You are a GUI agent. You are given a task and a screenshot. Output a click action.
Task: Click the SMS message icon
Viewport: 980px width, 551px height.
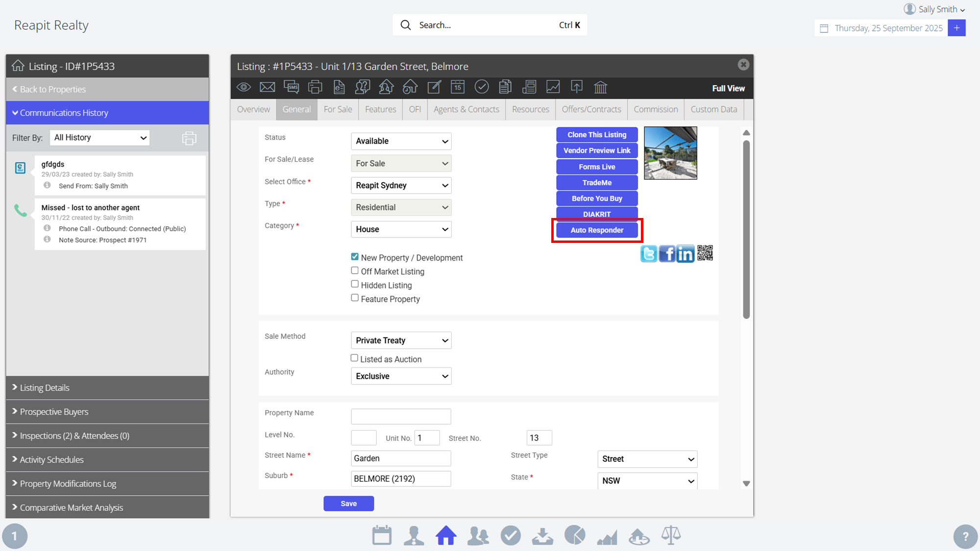[x=291, y=87]
